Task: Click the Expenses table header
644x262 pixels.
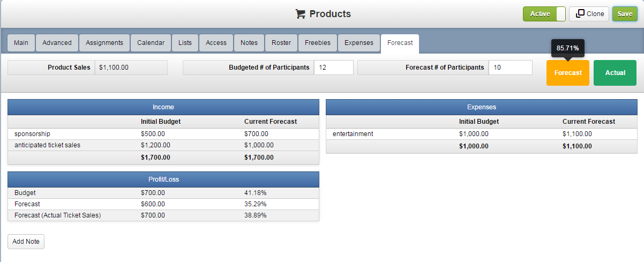Action: point(482,107)
